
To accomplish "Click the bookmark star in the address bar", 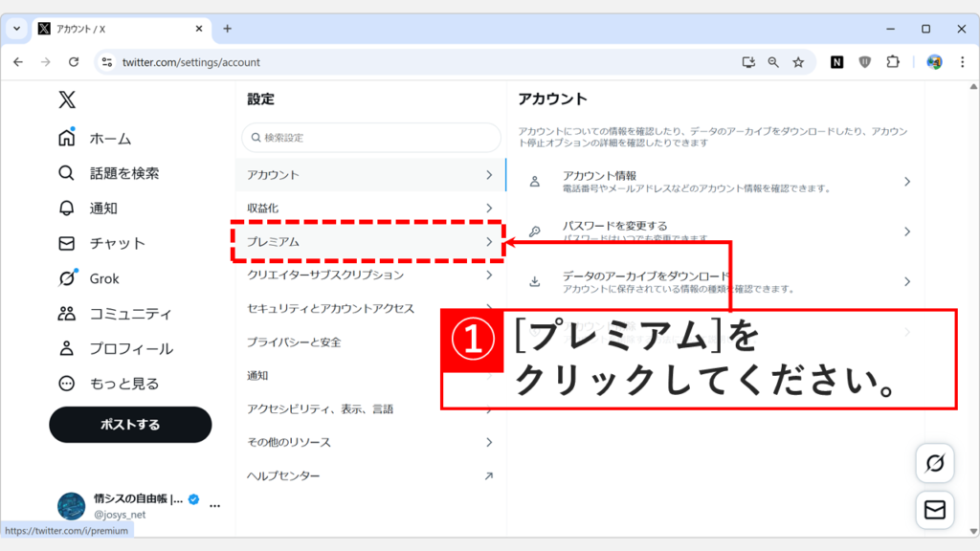I will [x=799, y=60].
